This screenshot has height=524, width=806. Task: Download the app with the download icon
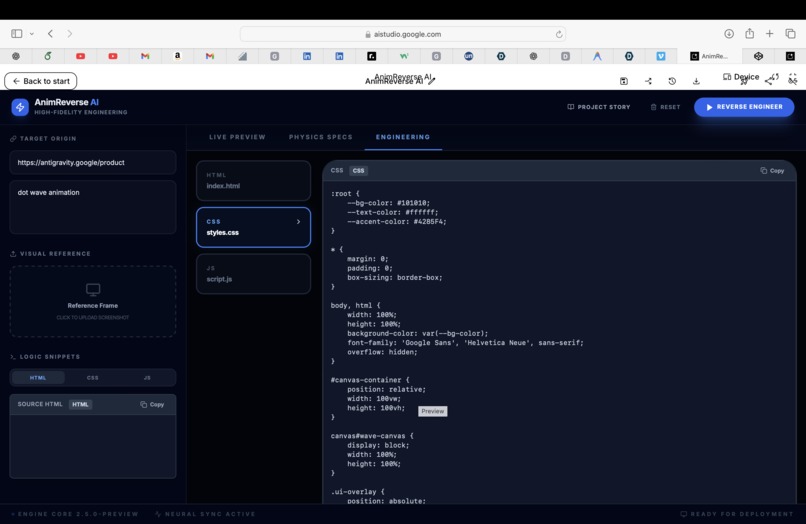pyautogui.click(x=696, y=81)
